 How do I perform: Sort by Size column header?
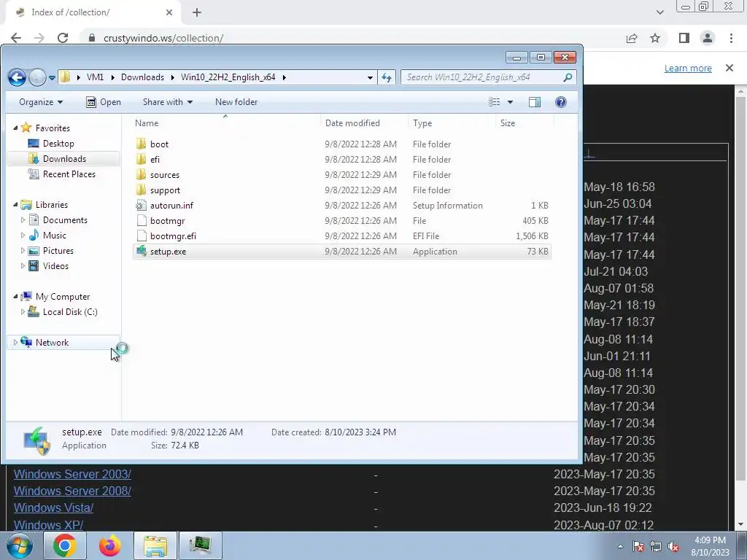click(x=525, y=122)
